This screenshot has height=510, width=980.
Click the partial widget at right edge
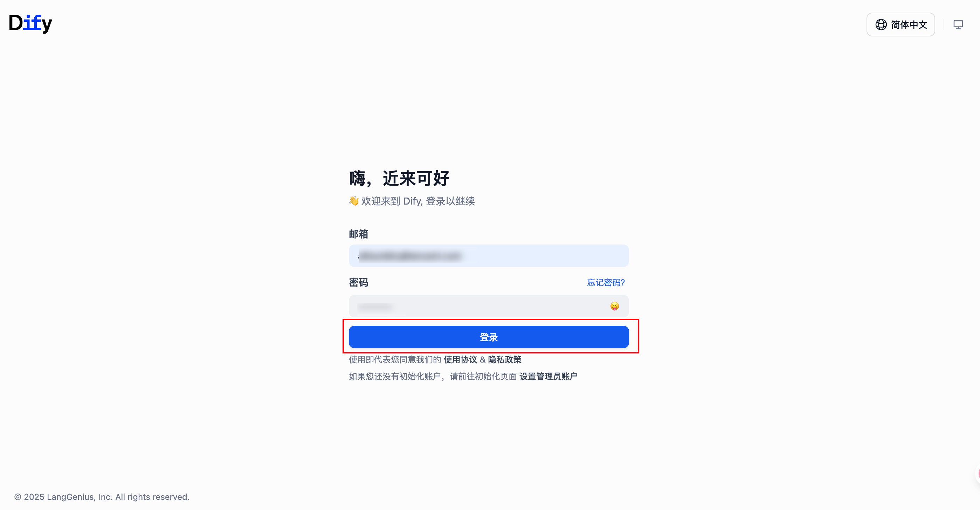(978, 474)
